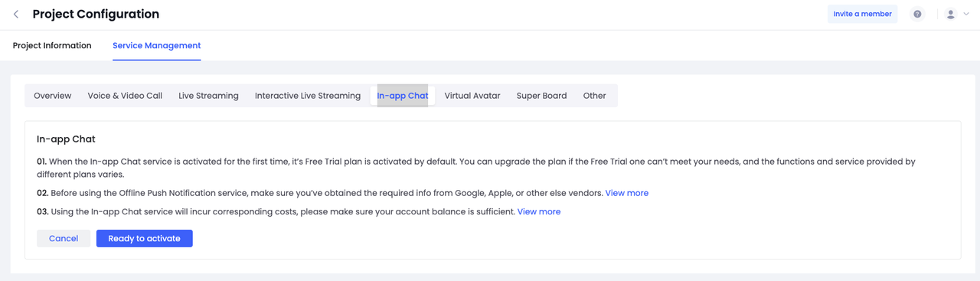Go to the Interactive Live Streaming tab
Viewport: 980px width, 281px height.
308,96
